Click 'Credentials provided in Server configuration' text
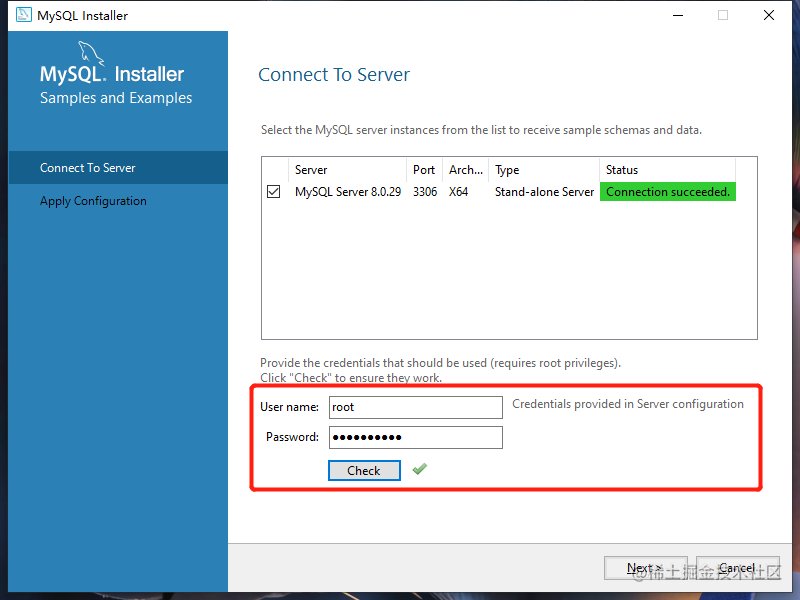800x600 pixels. click(x=628, y=404)
